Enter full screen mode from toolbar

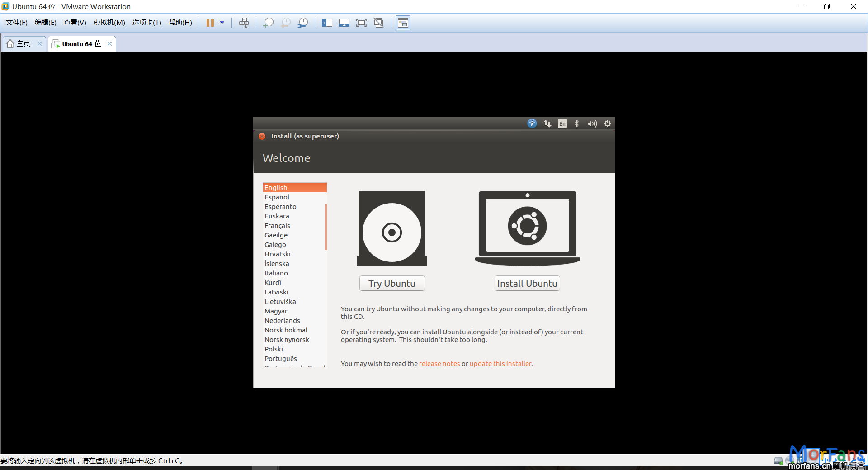[x=361, y=23]
